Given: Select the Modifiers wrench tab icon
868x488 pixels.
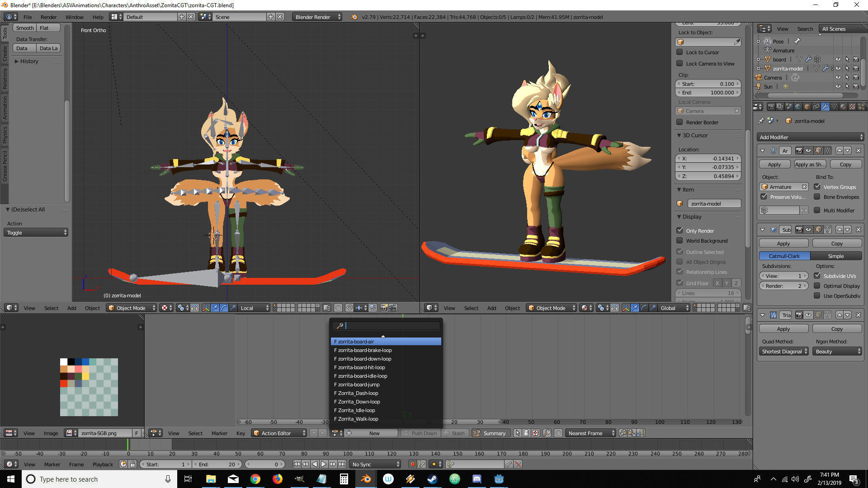Looking at the screenshot, I should [x=825, y=107].
